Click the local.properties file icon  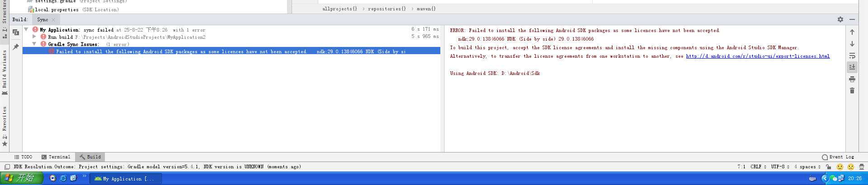click(31, 9)
